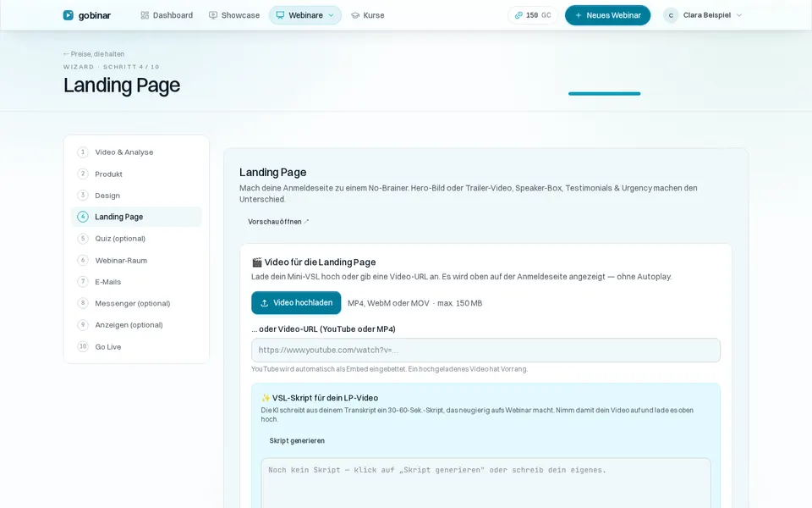Open the Vorschau öffnen link
This screenshot has height=508, width=812.
point(278,221)
